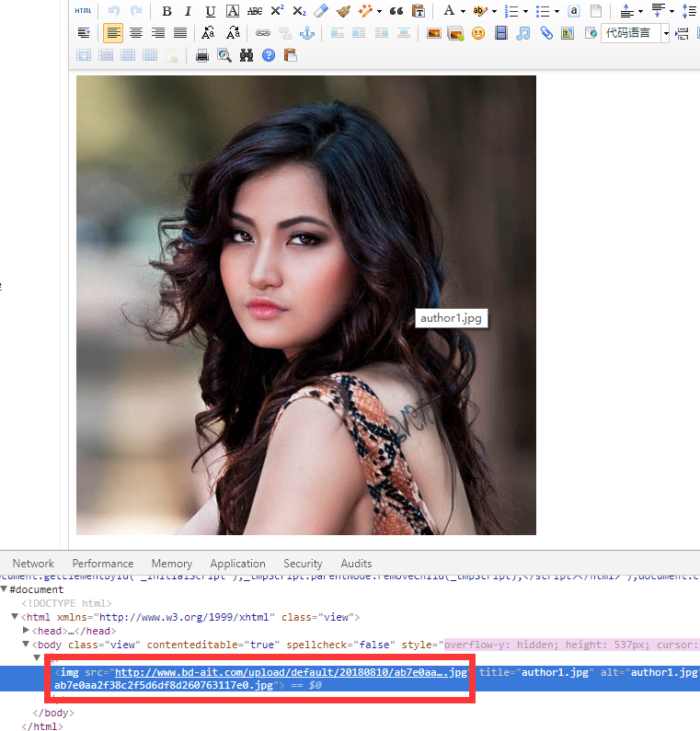Screen dimensions: 700x731
Task: Insert an unordered bullet list
Action: 543,11
